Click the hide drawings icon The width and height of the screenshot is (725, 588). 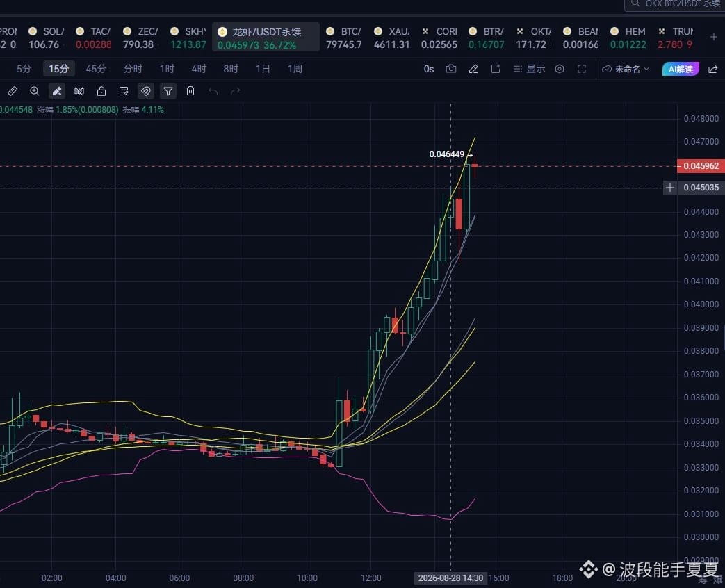point(79,91)
